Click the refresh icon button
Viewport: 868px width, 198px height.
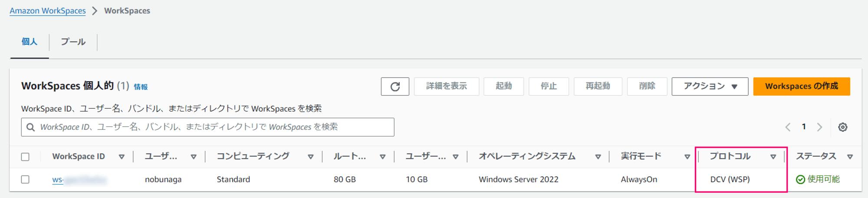(395, 86)
